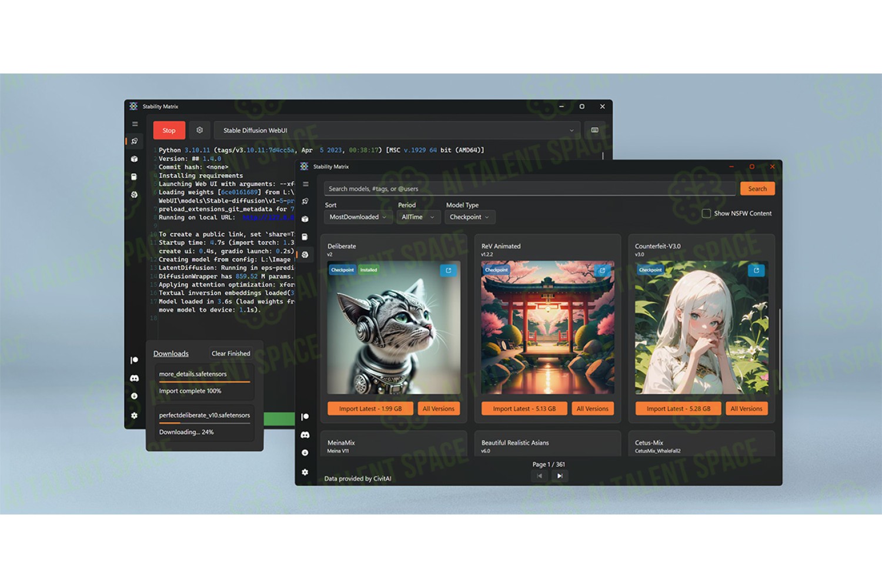Open All Versions for ReV Animated
This screenshot has height=588, width=882.
click(x=593, y=409)
